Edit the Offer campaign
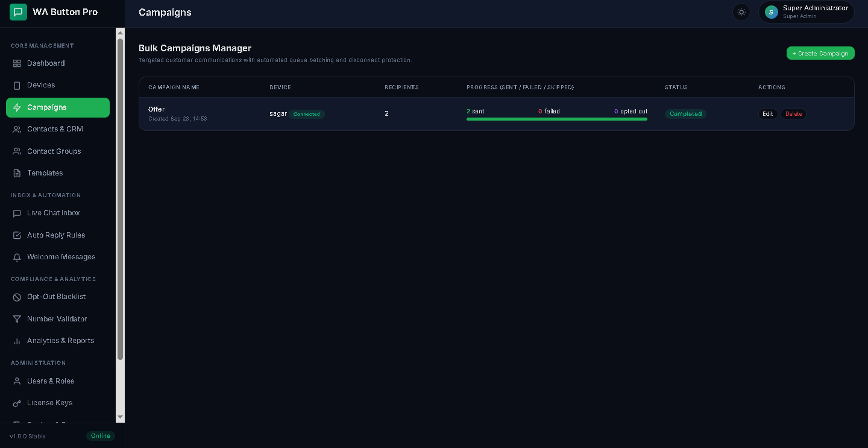Viewport: 868px width, 448px height. (767, 114)
